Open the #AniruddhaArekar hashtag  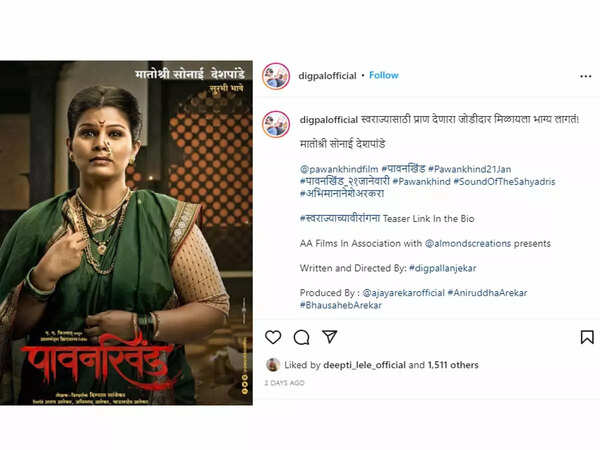tap(488, 293)
